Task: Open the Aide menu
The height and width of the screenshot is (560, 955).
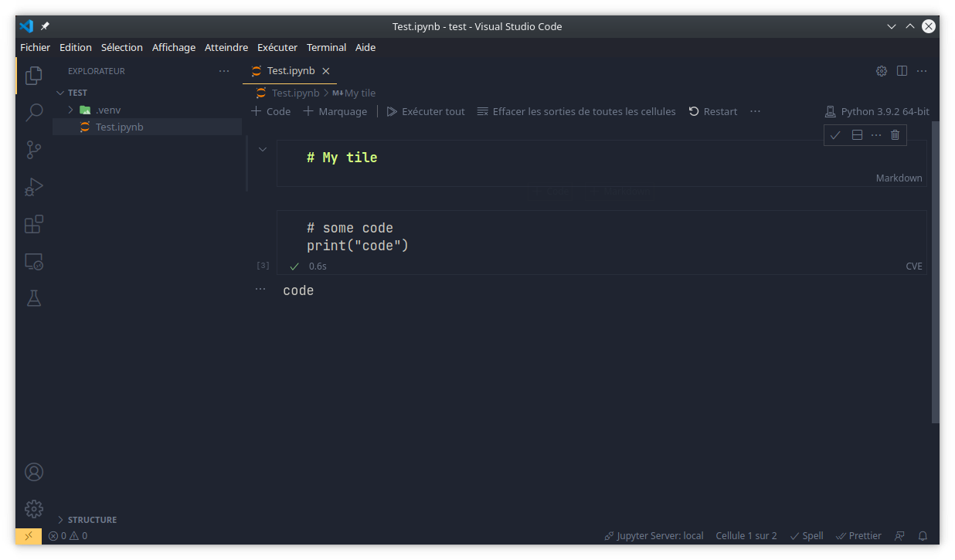Action: click(365, 47)
